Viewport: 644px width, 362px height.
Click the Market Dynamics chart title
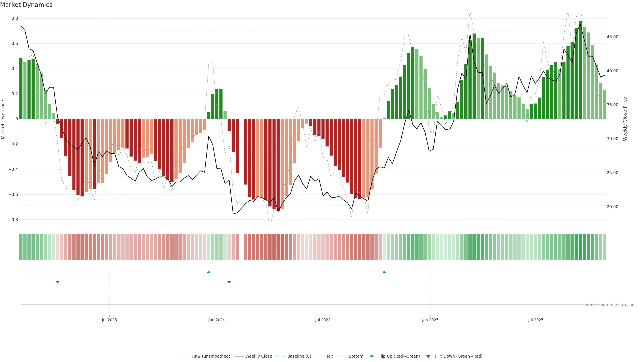pos(26,5)
